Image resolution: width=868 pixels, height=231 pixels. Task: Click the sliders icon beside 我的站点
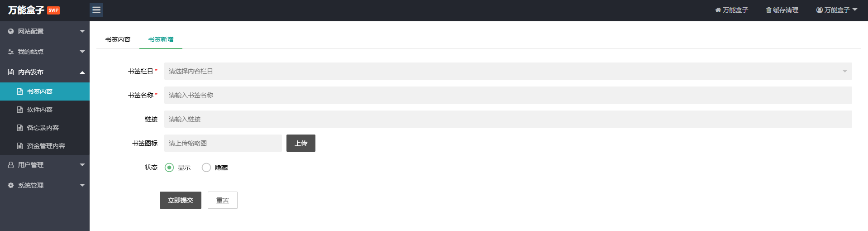pyautogui.click(x=11, y=52)
